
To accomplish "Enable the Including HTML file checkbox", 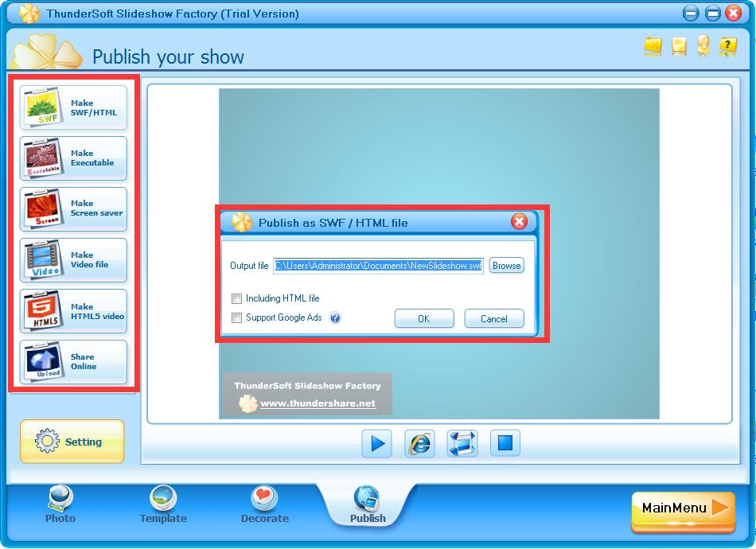I will (236, 298).
